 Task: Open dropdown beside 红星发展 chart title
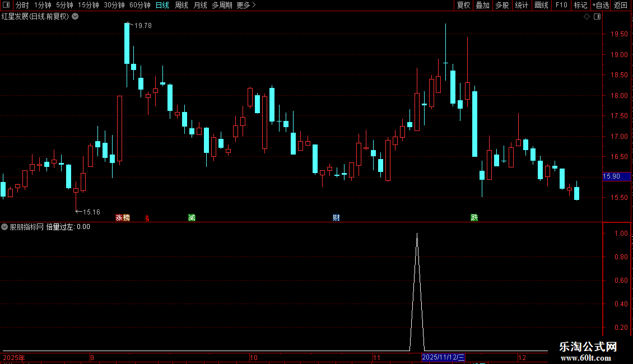pos(75,16)
